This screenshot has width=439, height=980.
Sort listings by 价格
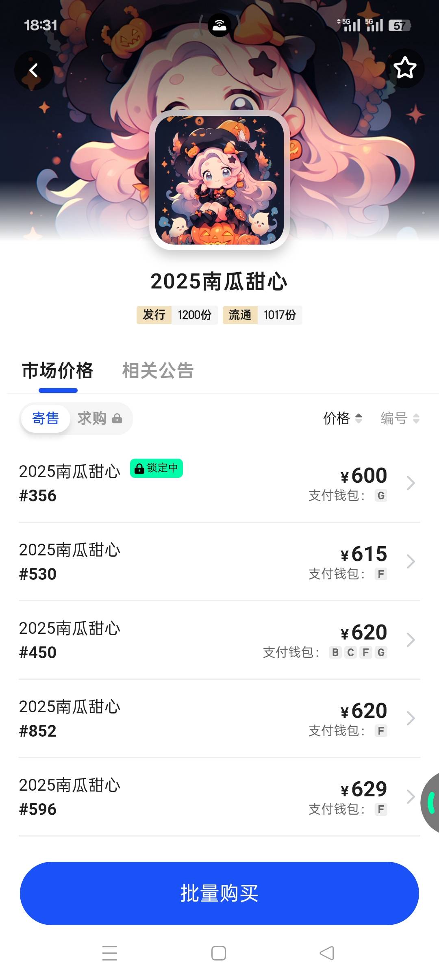coord(342,418)
